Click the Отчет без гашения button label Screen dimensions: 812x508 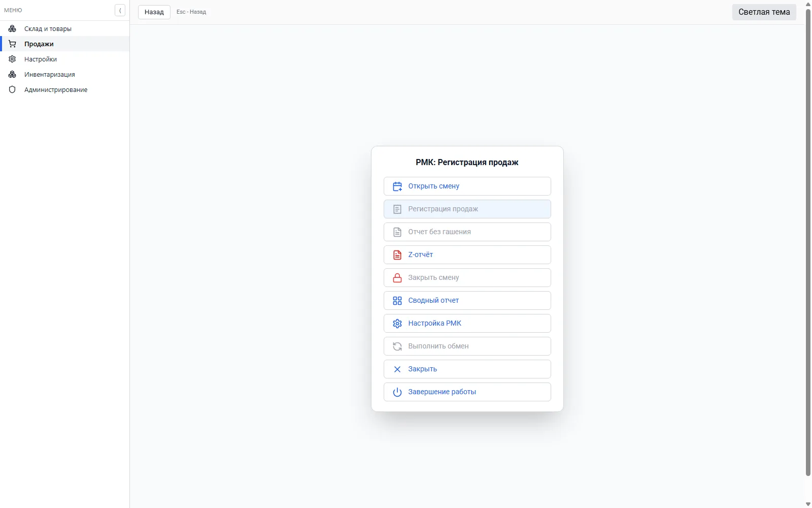[x=439, y=232]
